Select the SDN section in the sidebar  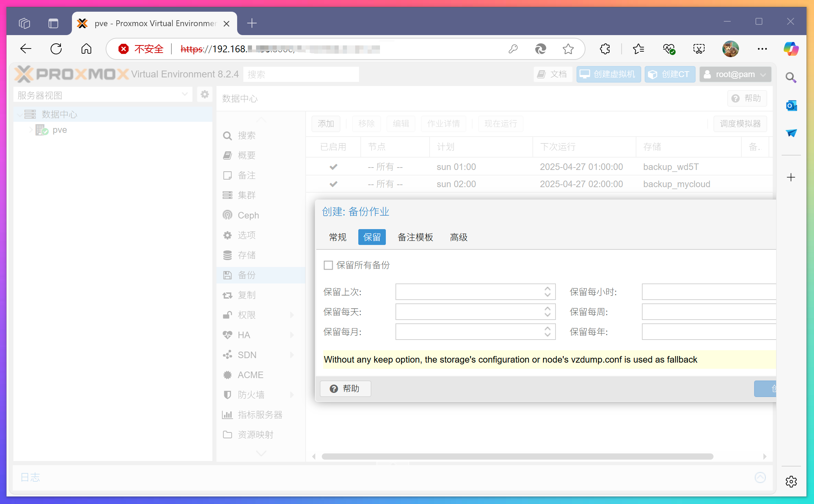point(247,355)
